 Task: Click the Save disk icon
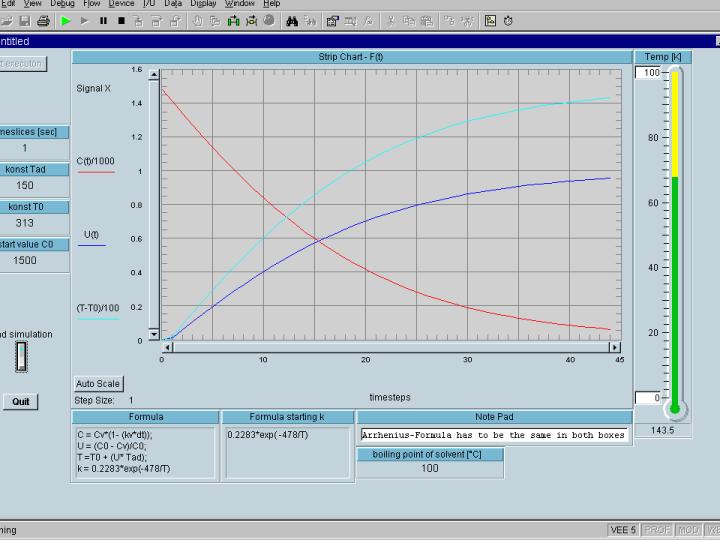pos(24,20)
